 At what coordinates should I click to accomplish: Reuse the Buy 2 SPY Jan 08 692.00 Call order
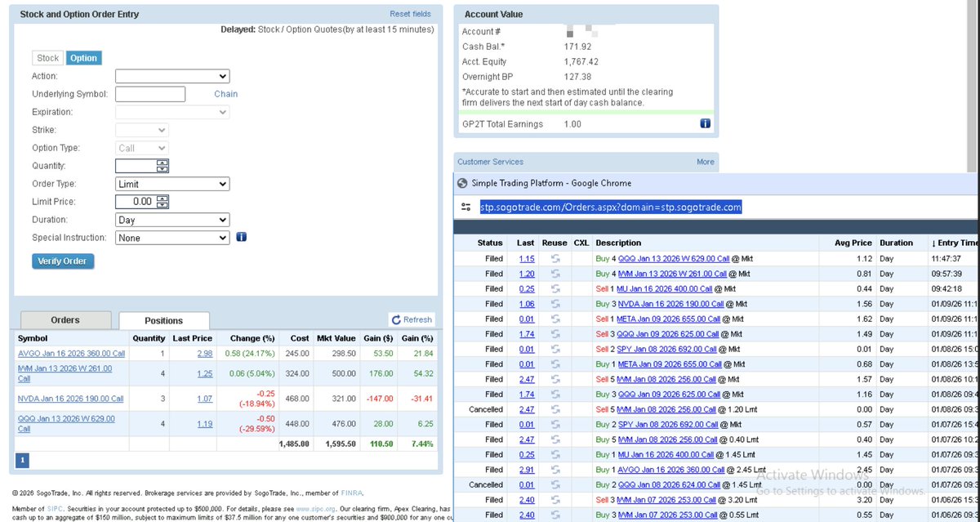pos(555,425)
